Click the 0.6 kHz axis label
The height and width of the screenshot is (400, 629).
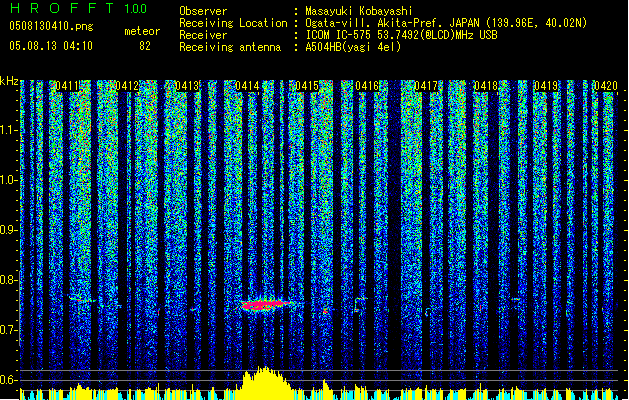tap(9, 380)
